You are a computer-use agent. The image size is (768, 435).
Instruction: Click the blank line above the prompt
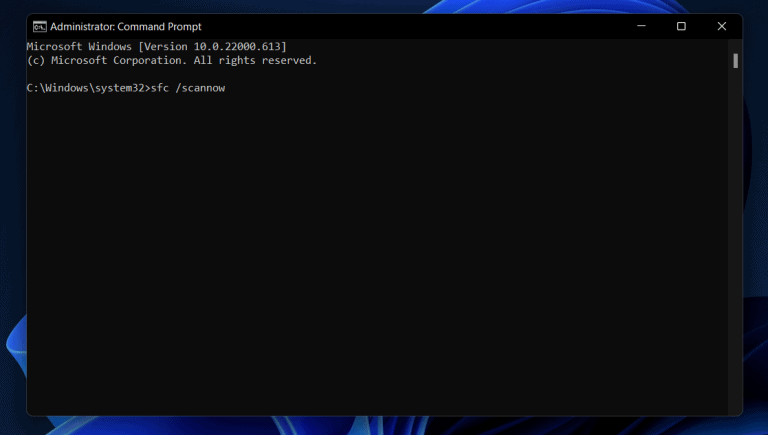200,74
